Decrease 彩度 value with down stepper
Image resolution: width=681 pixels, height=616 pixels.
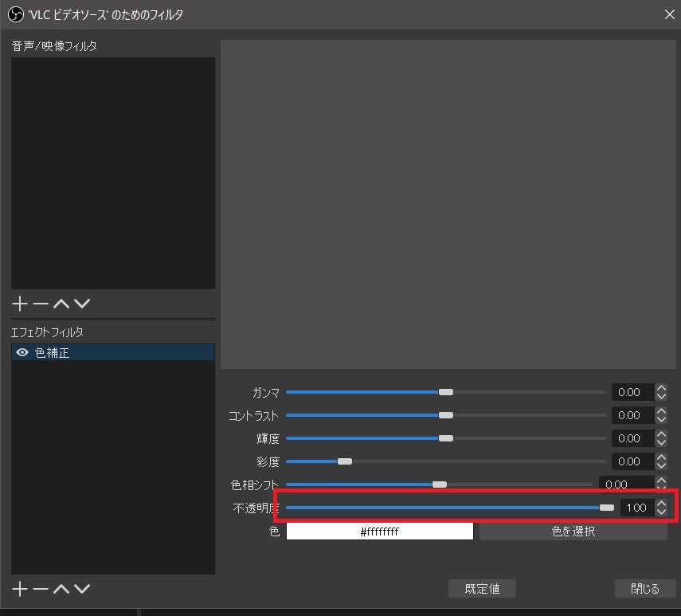coord(661,465)
